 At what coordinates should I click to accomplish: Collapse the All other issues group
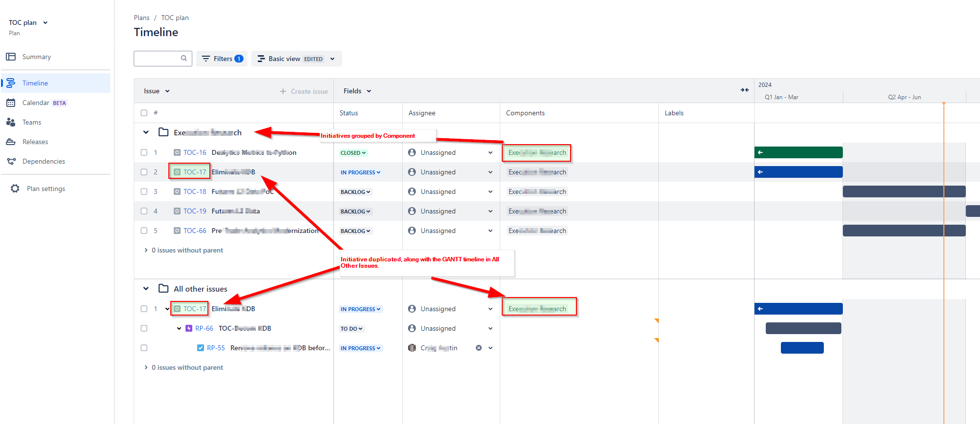pos(146,289)
